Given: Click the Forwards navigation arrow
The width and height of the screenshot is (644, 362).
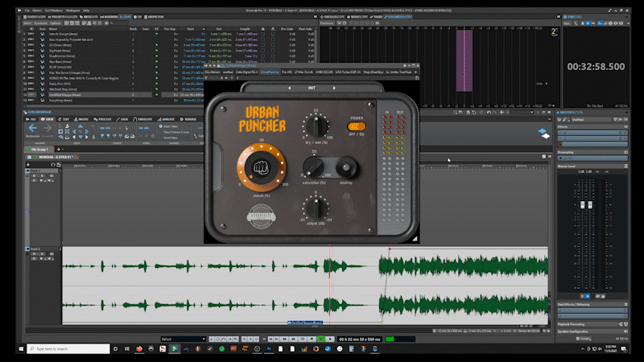Looking at the screenshot, I should click(x=47, y=129).
